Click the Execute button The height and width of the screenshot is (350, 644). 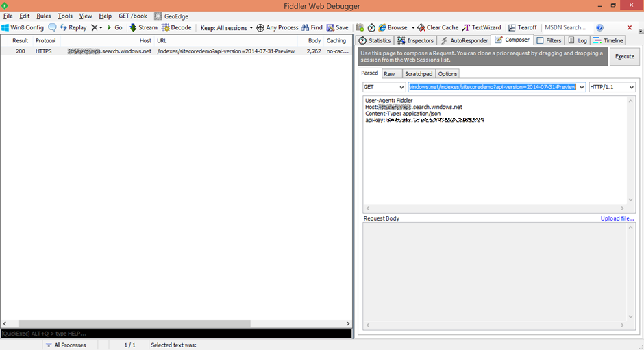[x=624, y=57]
